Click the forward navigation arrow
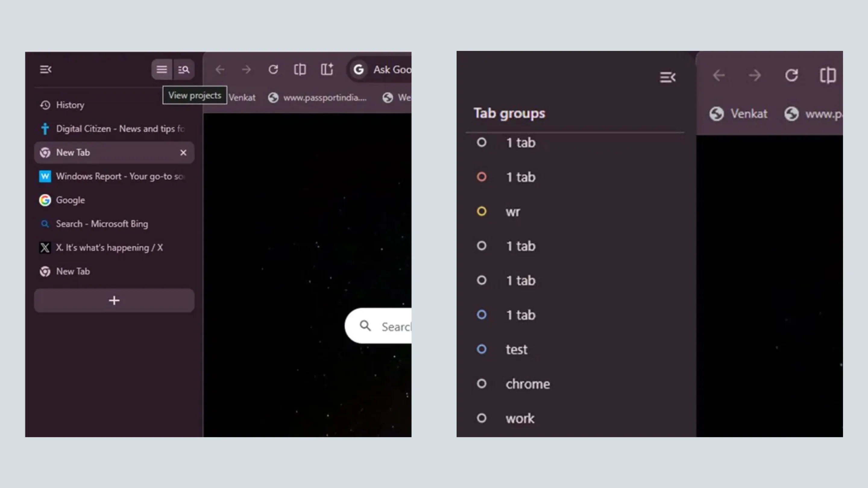The width and height of the screenshot is (868, 488). (x=246, y=69)
